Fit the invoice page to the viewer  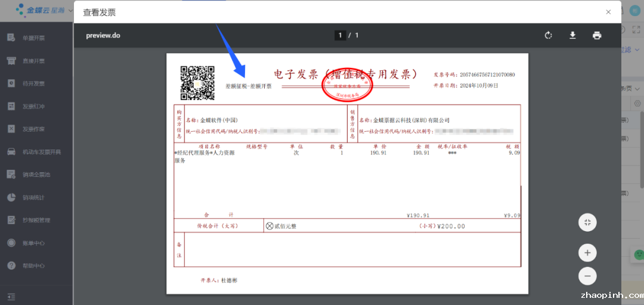[587, 222]
